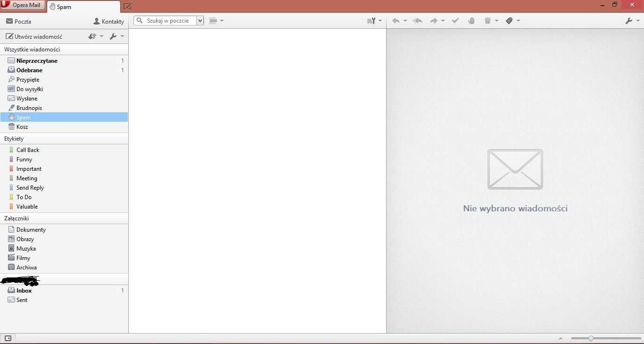Click Utwórz wiadomość to compose mail
This screenshot has width=644, height=344.
pyautogui.click(x=34, y=36)
